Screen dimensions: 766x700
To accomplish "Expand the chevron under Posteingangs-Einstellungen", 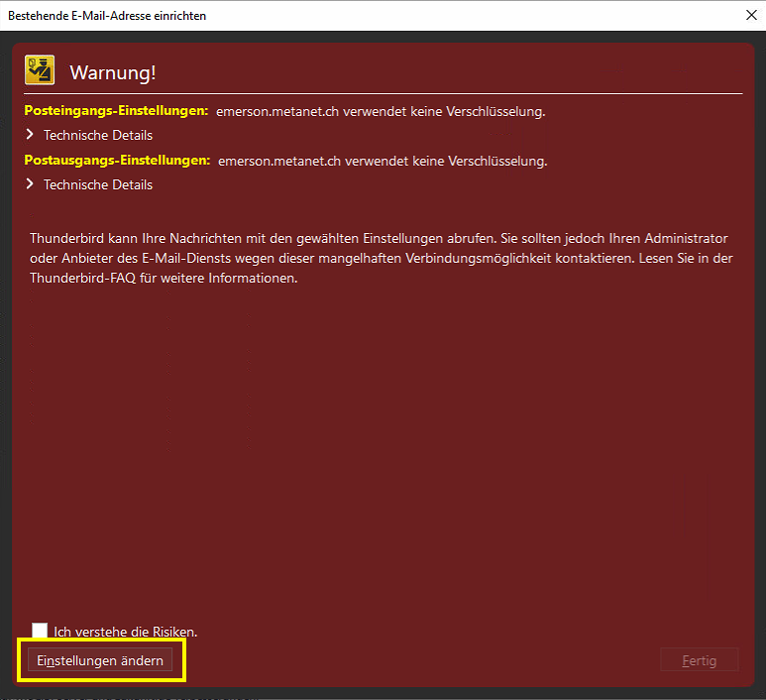I will pyautogui.click(x=31, y=135).
